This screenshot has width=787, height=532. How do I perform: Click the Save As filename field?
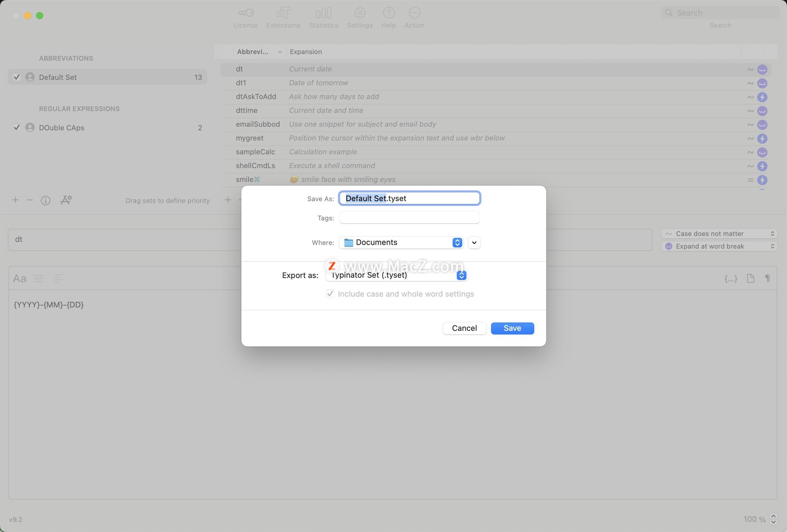[409, 198]
